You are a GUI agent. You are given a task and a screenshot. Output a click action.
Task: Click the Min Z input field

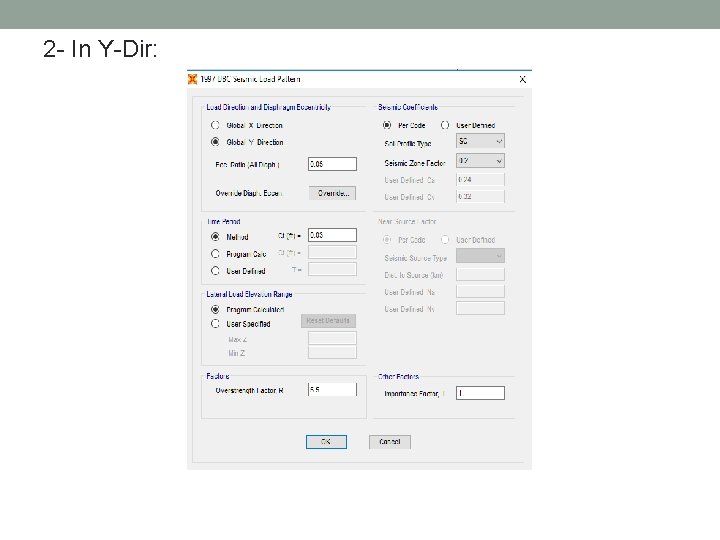[x=332, y=352]
